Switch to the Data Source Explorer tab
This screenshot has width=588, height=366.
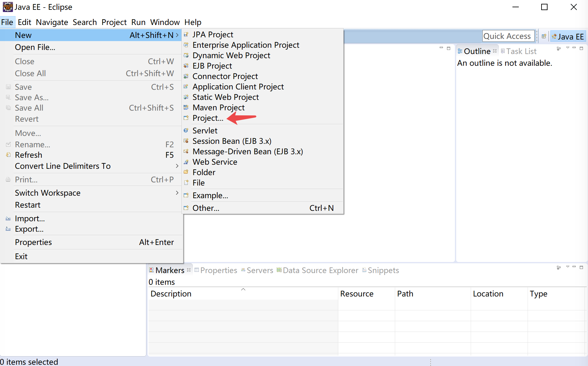[x=320, y=270]
